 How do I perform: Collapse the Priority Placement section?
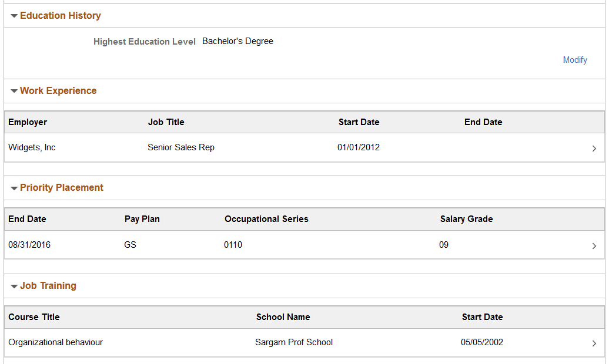[x=14, y=188]
